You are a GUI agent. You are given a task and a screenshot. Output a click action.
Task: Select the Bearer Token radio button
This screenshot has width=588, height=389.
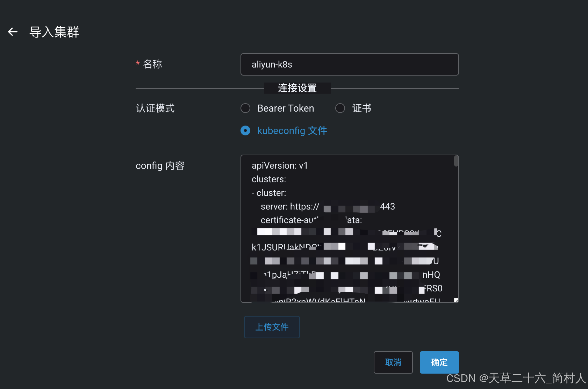[x=245, y=108]
